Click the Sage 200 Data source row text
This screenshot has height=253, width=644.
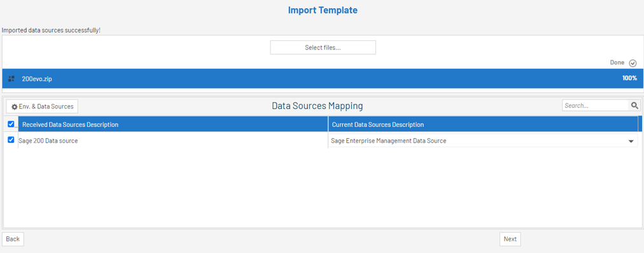tap(48, 141)
